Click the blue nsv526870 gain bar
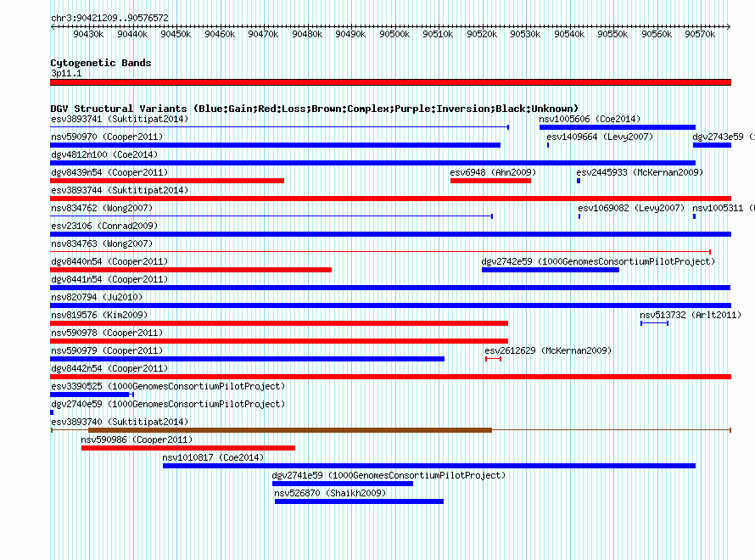The height and width of the screenshot is (560, 755). (359, 501)
